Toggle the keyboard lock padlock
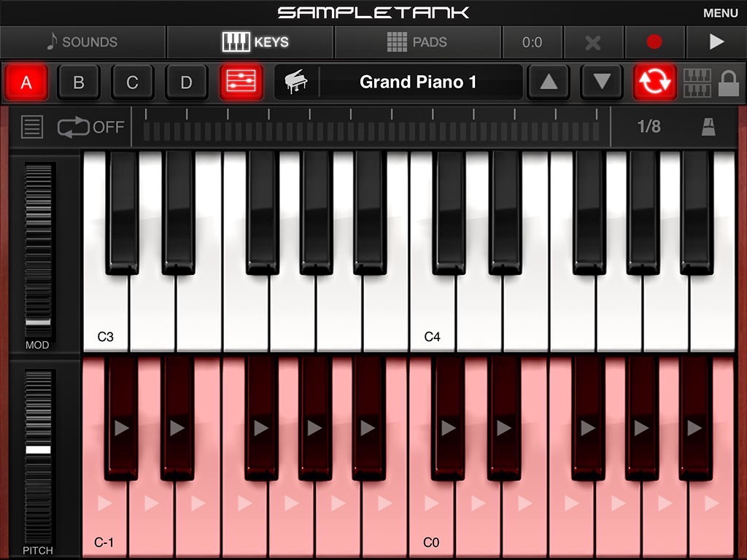Viewport: 747px width, 560px height. 729,83
